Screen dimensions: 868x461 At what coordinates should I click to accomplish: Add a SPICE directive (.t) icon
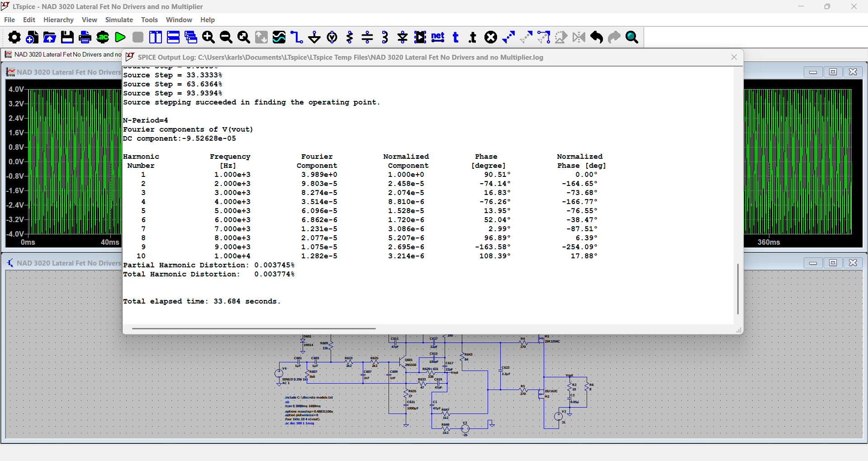click(x=473, y=37)
